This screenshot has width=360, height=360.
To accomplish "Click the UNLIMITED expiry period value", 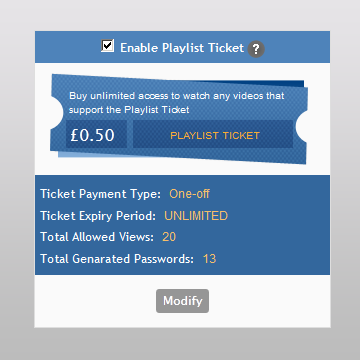I will [196, 216].
